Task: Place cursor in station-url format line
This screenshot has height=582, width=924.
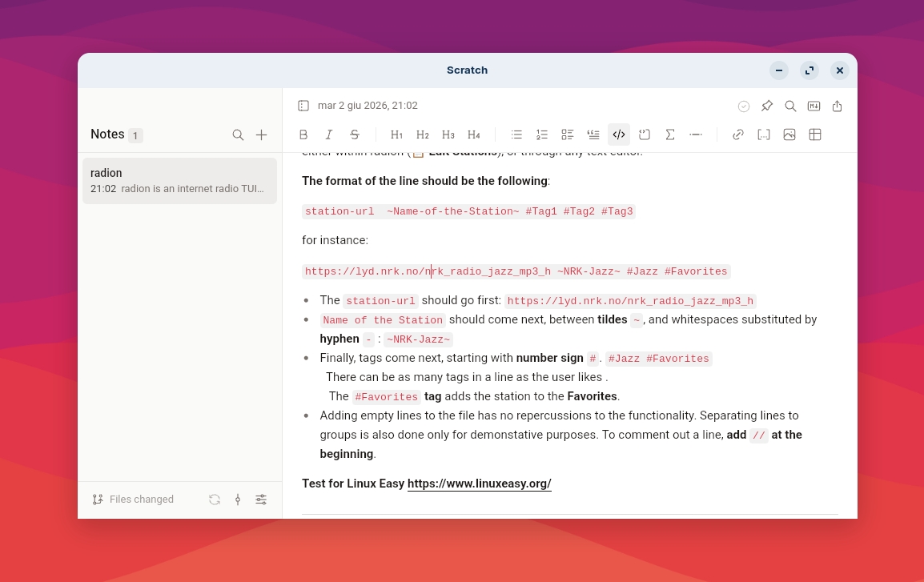Action: click(468, 211)
